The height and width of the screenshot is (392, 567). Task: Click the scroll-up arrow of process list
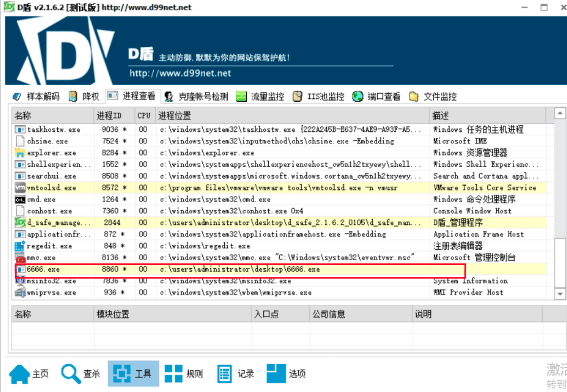(x=560, y=113)
